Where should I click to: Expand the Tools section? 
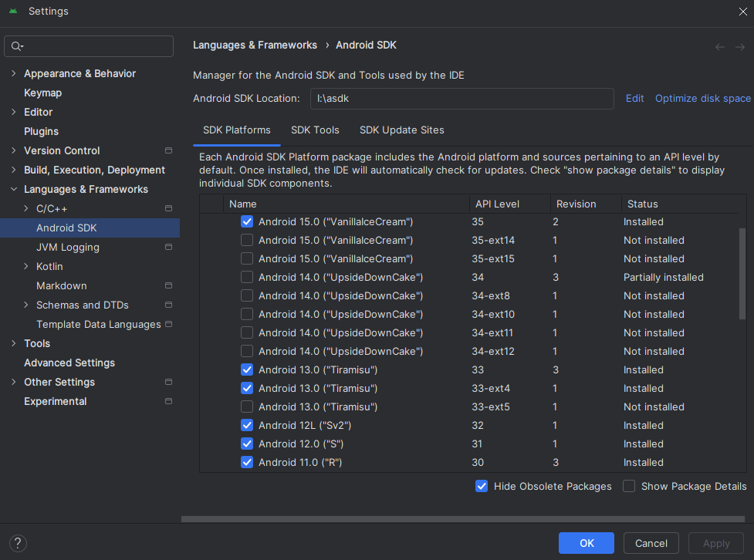click(13, 343)
